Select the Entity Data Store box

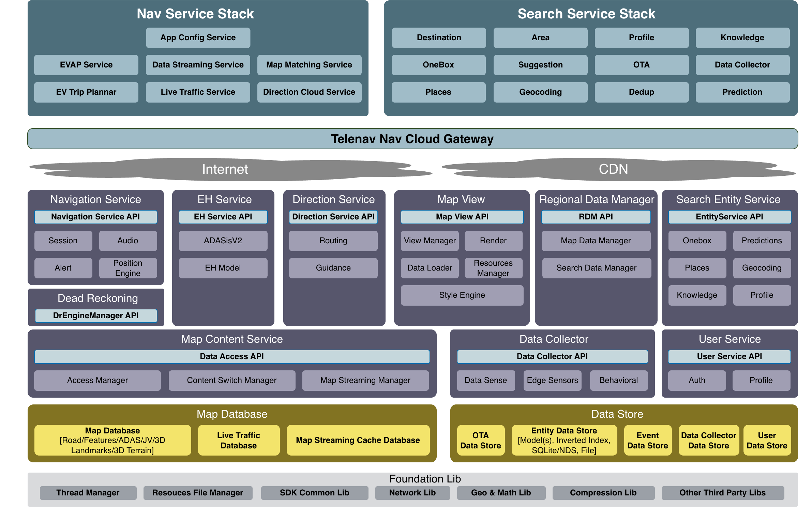tap(564, 440)
